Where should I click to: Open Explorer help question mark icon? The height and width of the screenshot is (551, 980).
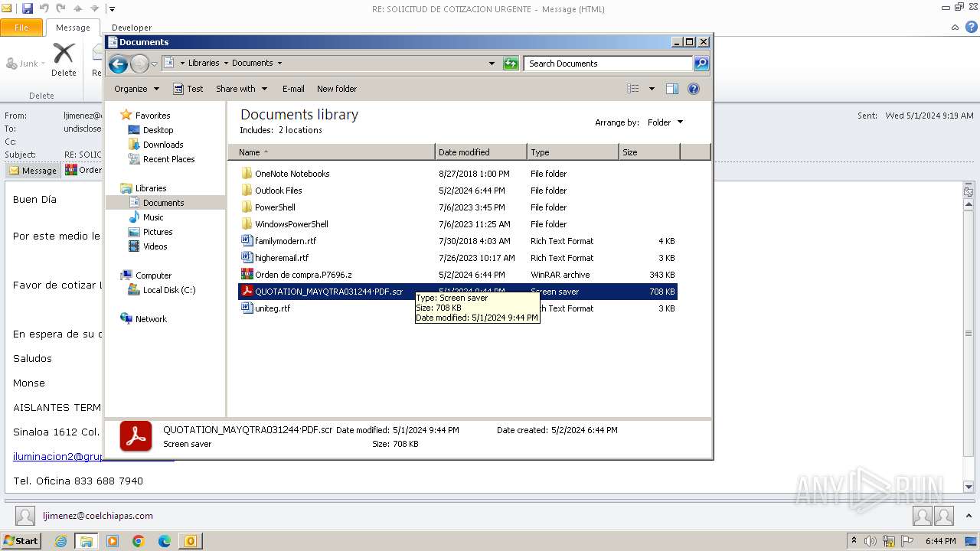pos(694,89)
